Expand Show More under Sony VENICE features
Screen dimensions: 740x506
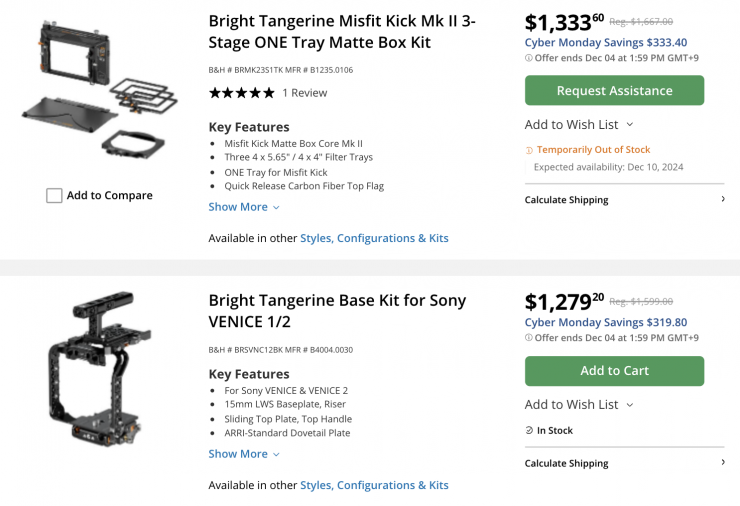244,454
